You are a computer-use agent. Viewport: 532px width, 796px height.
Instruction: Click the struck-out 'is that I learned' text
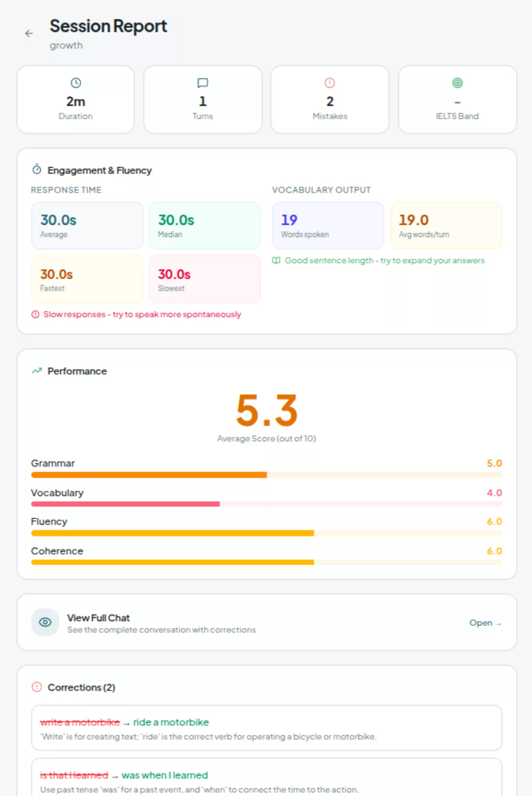tap(74, 775)
